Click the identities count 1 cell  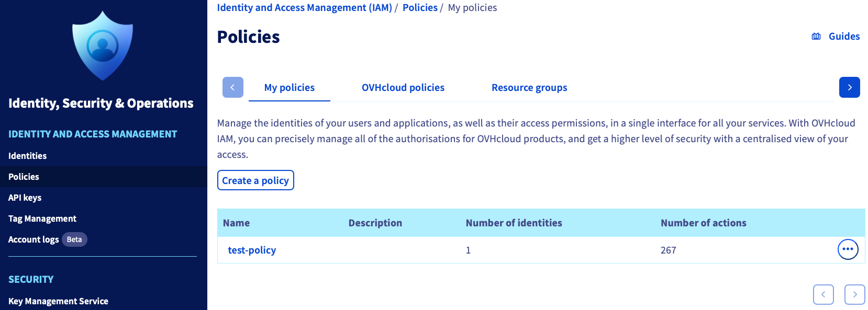[468, 250]
